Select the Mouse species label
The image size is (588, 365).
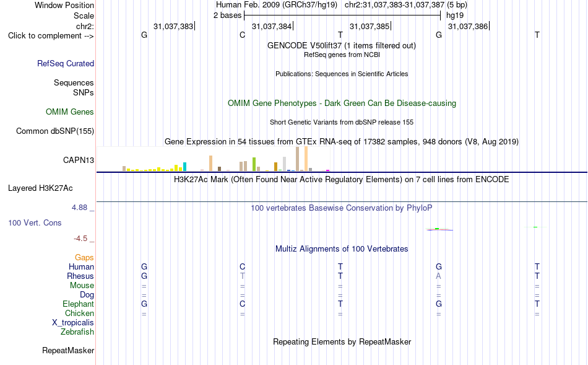click(82, 286)
